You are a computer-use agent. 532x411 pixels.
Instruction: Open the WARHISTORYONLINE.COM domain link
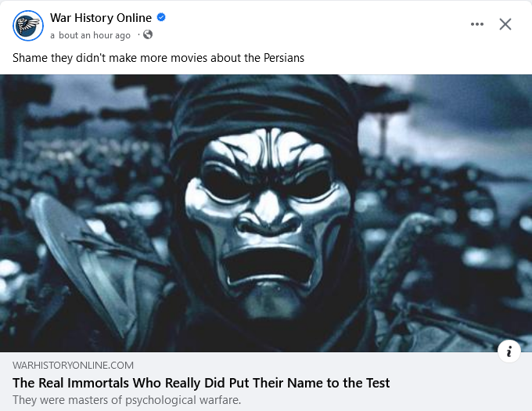[x=74, y=365]
